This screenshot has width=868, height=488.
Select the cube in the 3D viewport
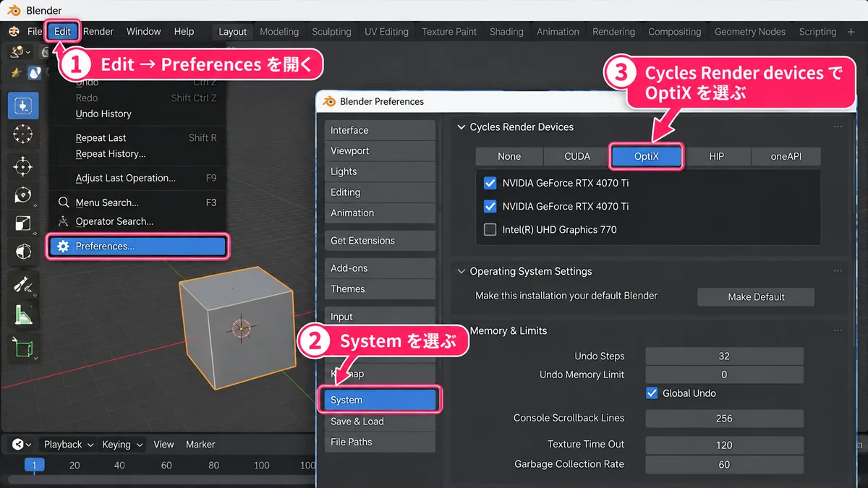tap(236, 328)
